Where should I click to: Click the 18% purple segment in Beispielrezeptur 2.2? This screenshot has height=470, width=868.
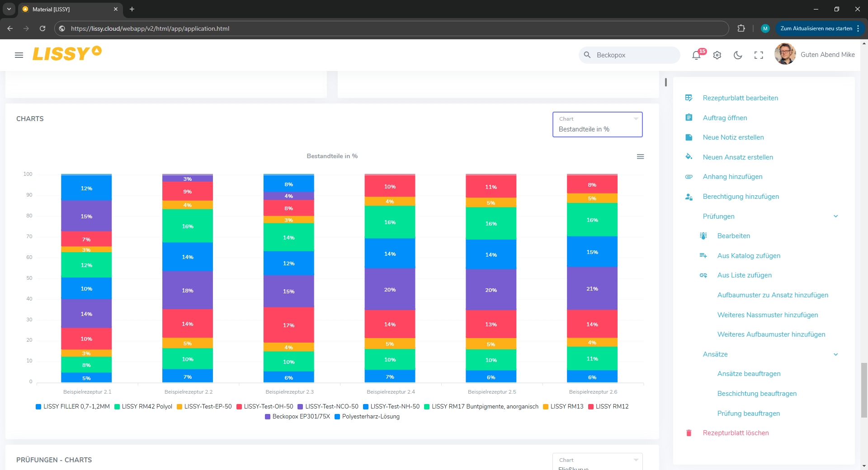(x=188, y=290)
